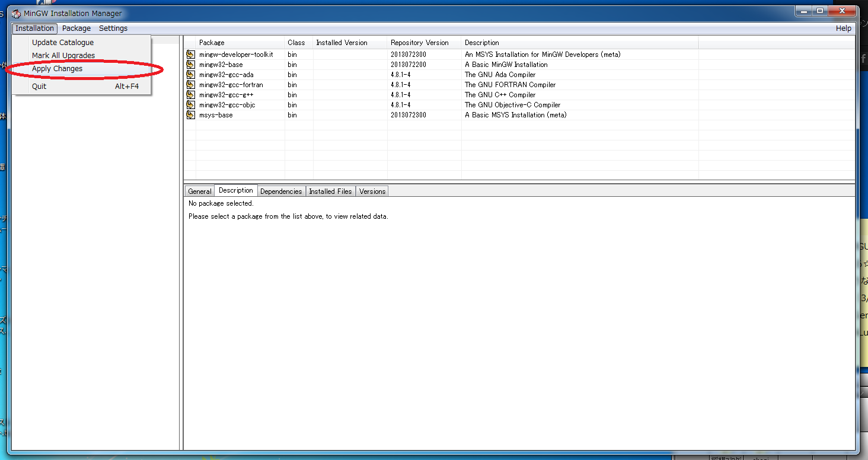This screenshot has height=460, width=868.
Task: Select the mingw32-gcc-fortran package name
Action: tap(231, 85)
